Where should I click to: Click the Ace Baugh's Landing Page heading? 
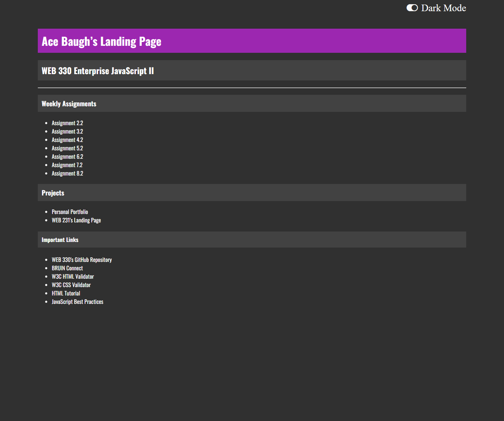click(x=101, y=41)
